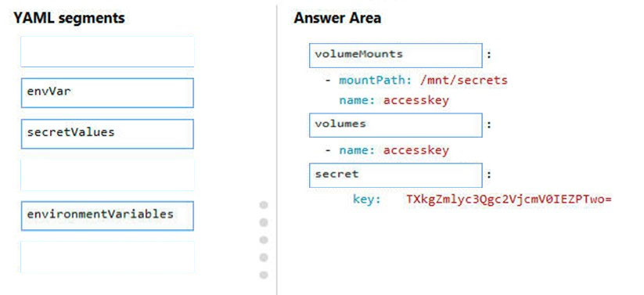Click the accesskey name under mountPath
The image size is (644, 295).
pos(416,101)
